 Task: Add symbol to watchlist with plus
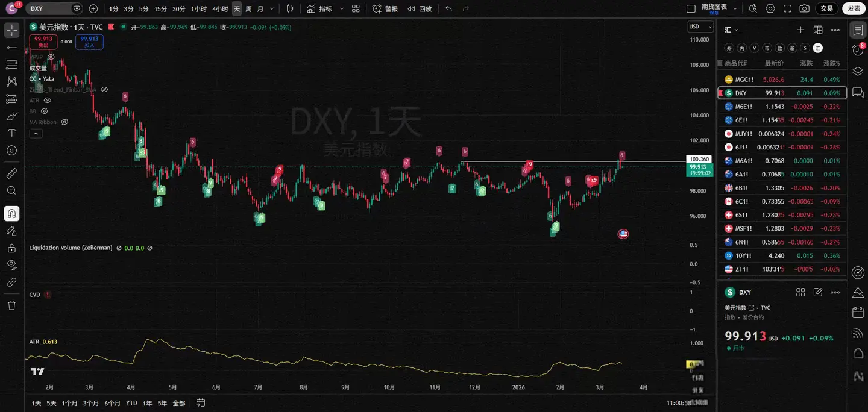click(x=800, y=30)
